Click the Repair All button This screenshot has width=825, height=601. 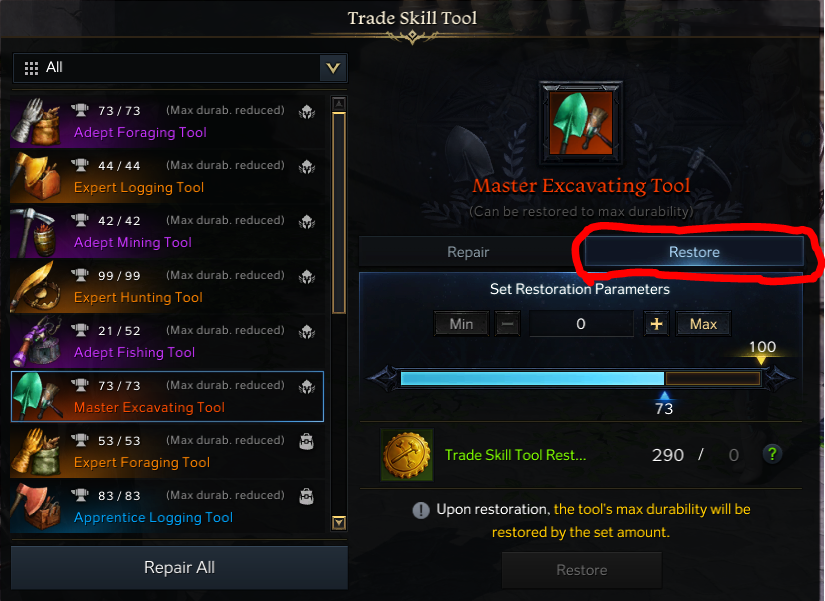coord(179,567)
